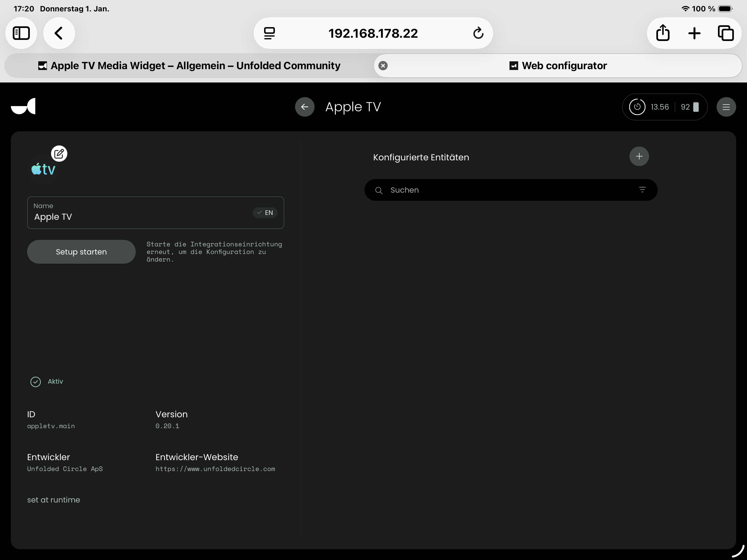
Task: Open the filter options in search bar
Action: [x=642, y=190]
